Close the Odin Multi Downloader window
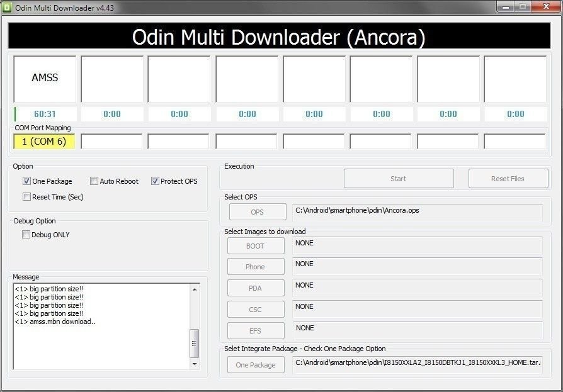Image resolution: width=563 pixels, height=392 pixels. coord(546,6)
